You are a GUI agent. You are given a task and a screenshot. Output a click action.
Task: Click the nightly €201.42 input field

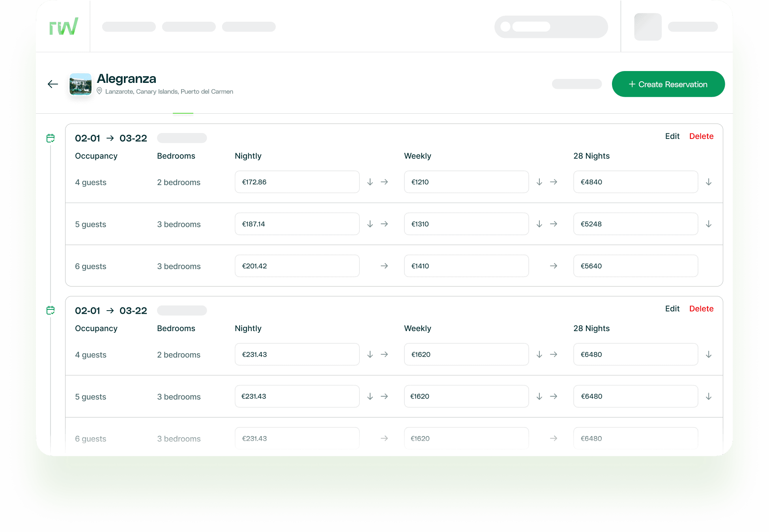tap(297, 266)
